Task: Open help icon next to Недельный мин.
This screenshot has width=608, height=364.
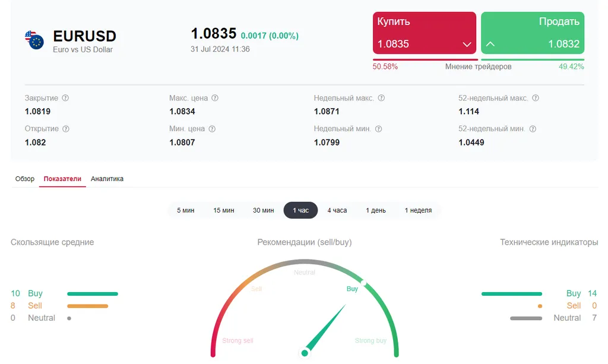Action: (x=379, y=129)
